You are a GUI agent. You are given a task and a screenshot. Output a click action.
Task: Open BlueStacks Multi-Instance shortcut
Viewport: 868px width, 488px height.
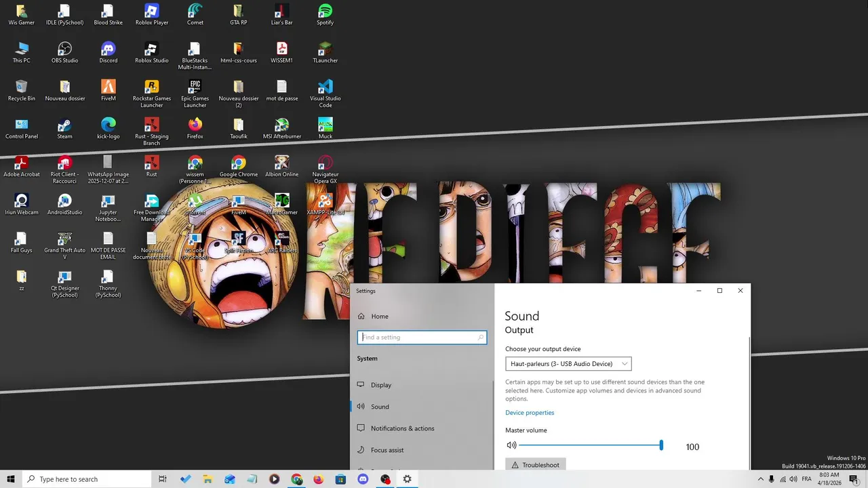click(195, 56)
